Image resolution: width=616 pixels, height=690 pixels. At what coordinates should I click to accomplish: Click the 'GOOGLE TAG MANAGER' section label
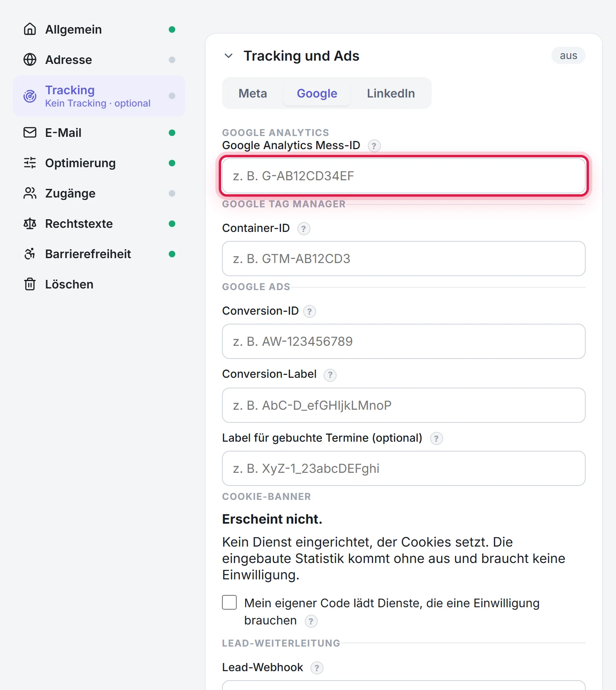point(283,204)
